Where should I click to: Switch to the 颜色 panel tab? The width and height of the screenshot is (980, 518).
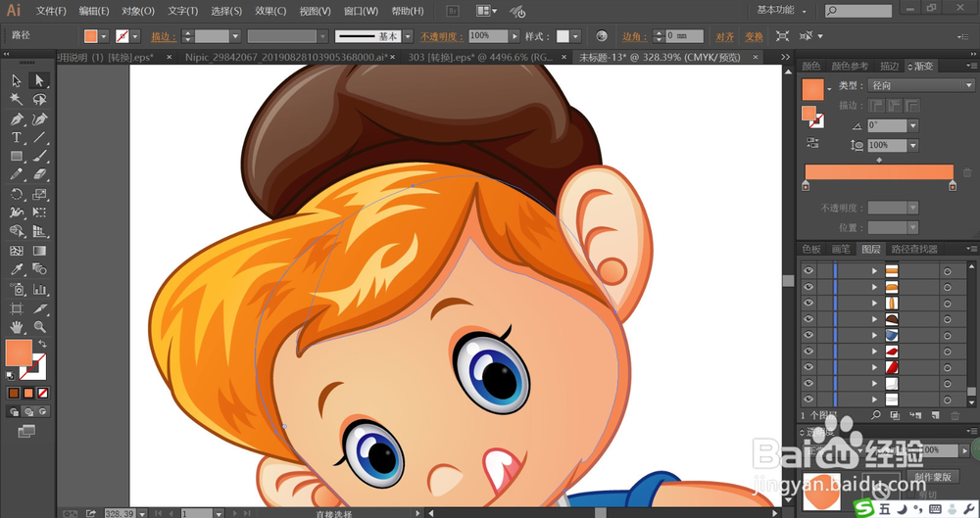(x=811, y=66)
